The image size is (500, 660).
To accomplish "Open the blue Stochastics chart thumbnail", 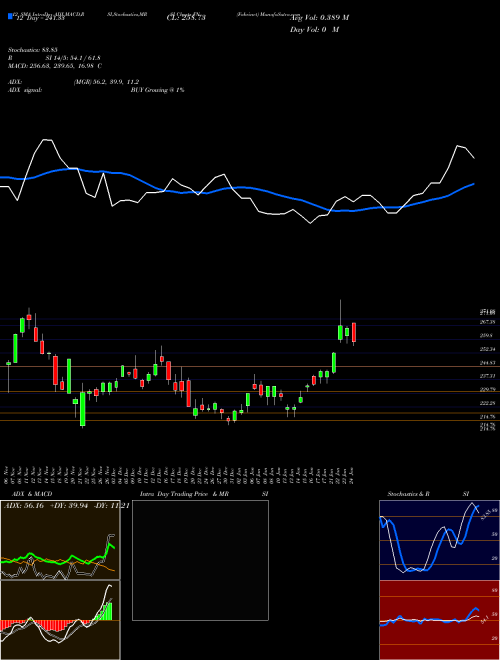I will click(439, 540).
